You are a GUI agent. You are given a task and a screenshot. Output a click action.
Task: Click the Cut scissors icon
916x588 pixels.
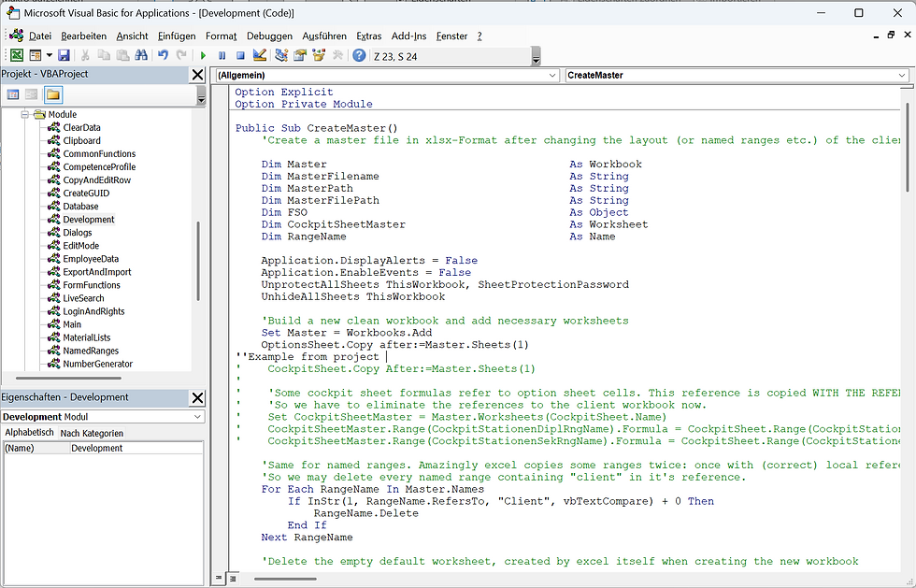tap(85, 55)
